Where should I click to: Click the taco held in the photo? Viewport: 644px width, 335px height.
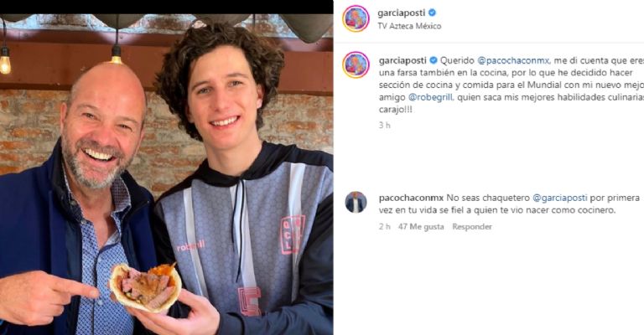click(145, 287)
